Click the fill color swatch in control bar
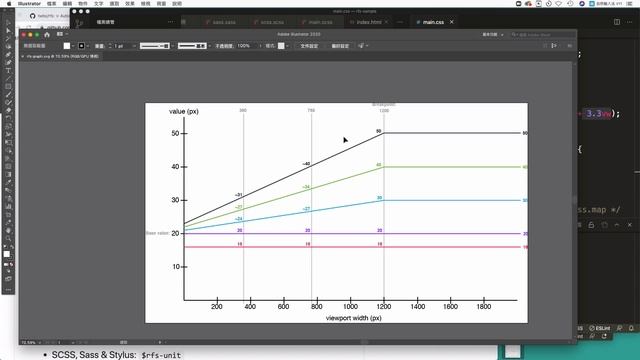Screen dimensions: 640x360 click(x=67, y=46)
